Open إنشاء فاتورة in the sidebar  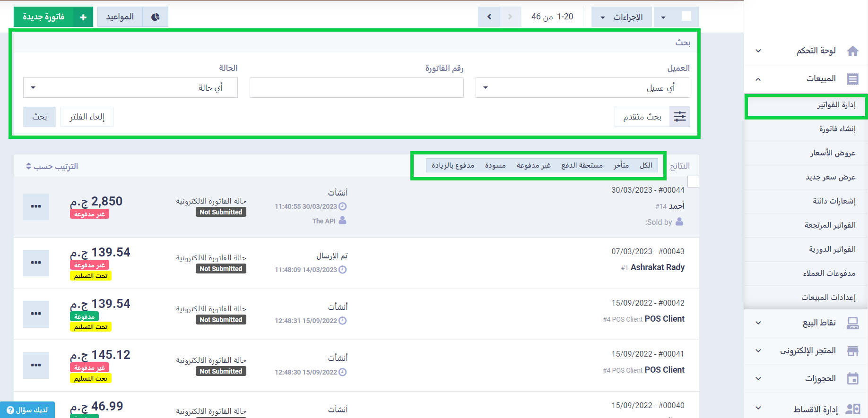[x=837, y=129]
